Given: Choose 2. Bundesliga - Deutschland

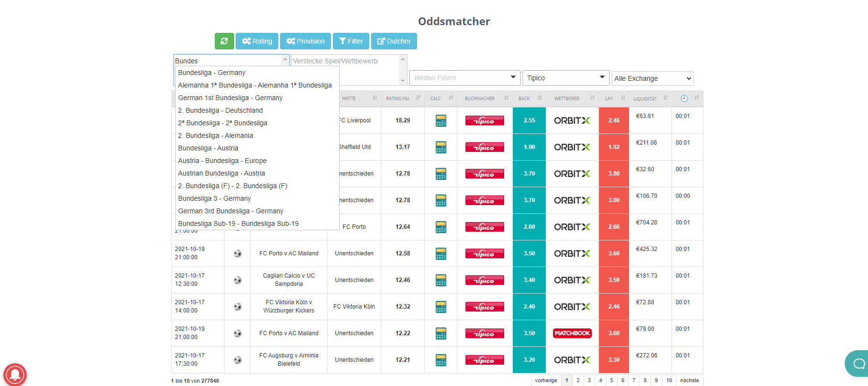Looking at the screenshot, I should coord(257,110).
